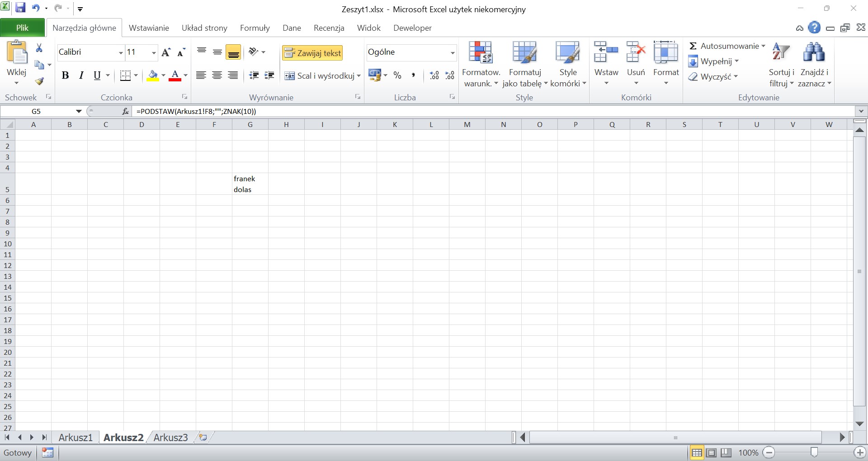Click macro record icon in status bar
The height and width of the screenshot is (461, 868).
[47, 452]
